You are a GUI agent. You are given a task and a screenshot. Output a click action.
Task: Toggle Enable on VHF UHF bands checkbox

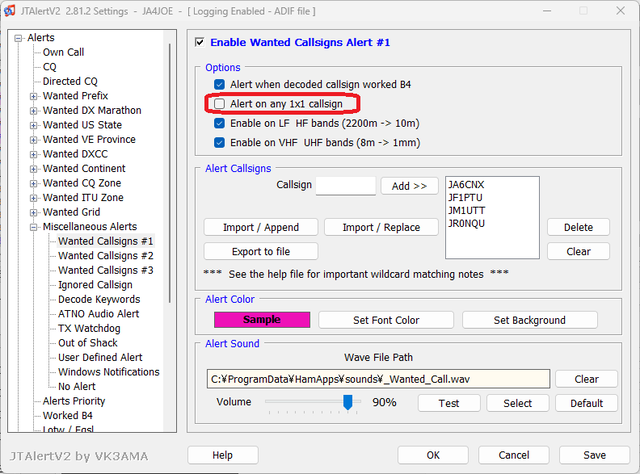pos(220,143)
